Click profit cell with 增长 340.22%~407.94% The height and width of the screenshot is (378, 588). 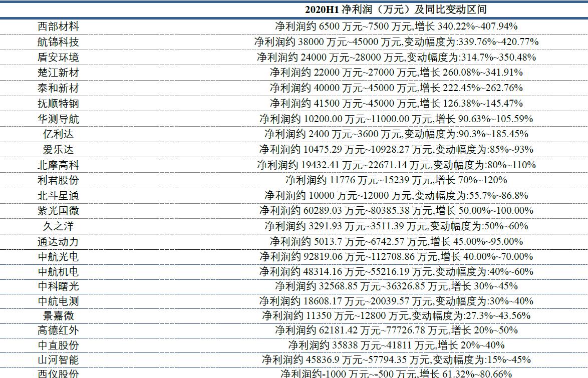pos(396,26)
